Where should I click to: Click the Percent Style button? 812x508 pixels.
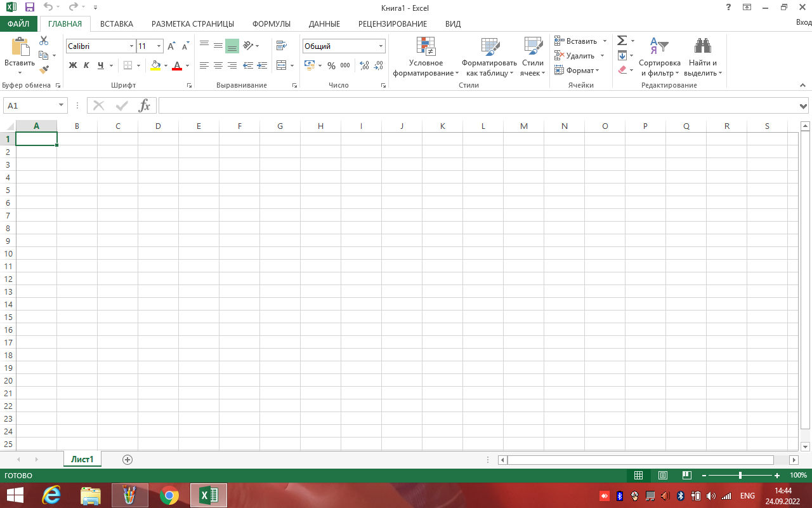point(331,65)
